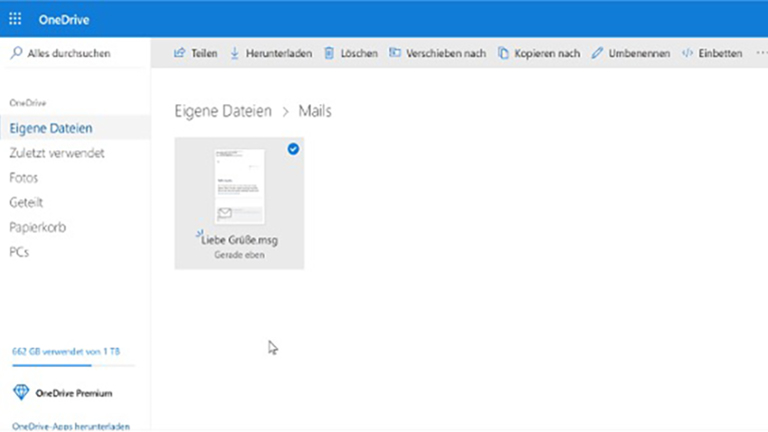768x432 pixels.
Task: Click the OneDrive Premium diamond icon
Action: coord(22,392)
